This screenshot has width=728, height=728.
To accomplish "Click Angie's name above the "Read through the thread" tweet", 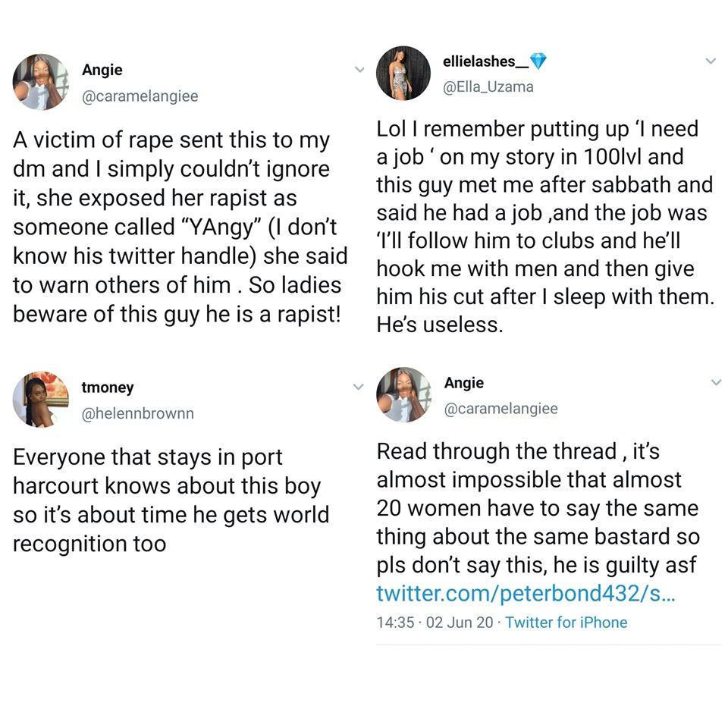I will 463,383.
